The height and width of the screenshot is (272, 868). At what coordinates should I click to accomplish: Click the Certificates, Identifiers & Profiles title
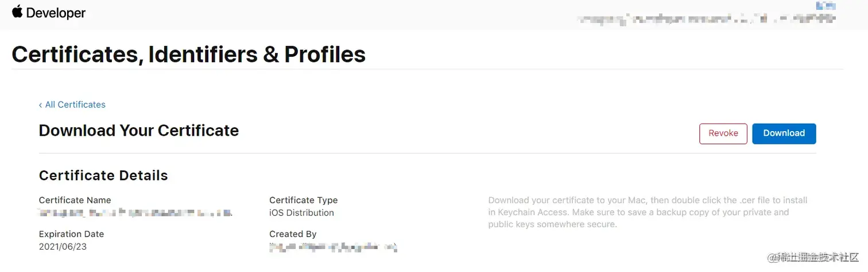click(x=188, y=54)
